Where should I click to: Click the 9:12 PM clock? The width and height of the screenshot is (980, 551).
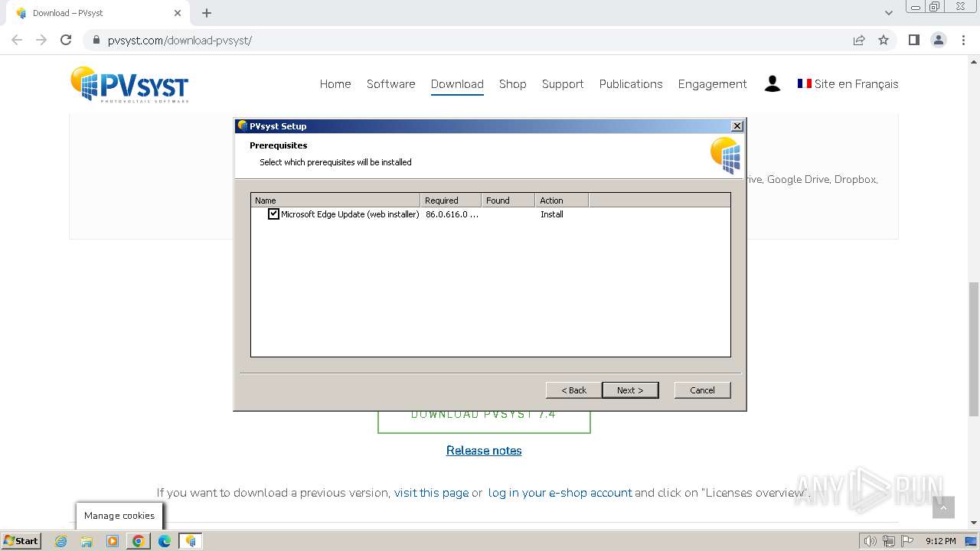940,541
